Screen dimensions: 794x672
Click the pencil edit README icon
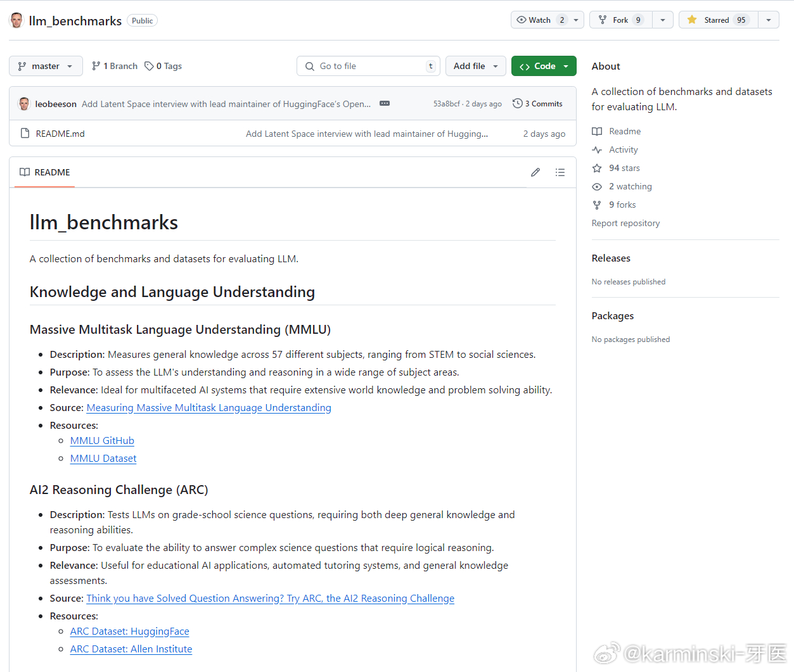[535, 172]
